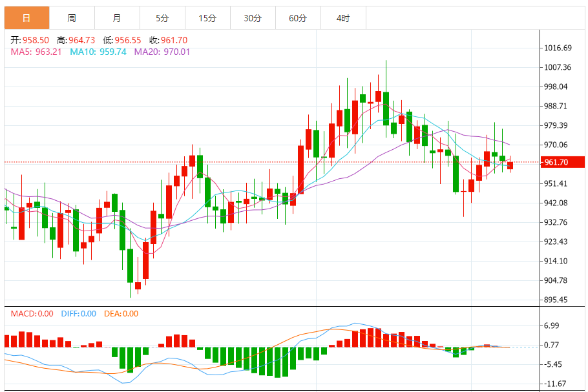The width and height of the screenshot is (588, 392).
Task: Click the 6.99 MACD axis label
Action: tap(551, 325)
